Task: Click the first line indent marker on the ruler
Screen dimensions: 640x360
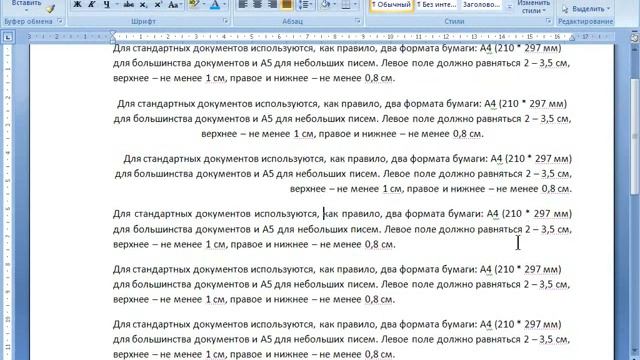Action: [113, 34]
